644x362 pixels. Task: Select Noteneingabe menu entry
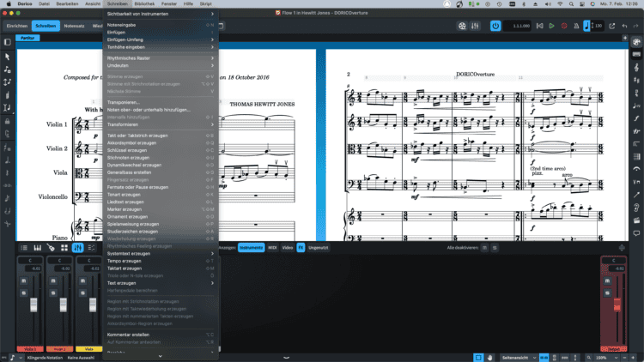161,25
